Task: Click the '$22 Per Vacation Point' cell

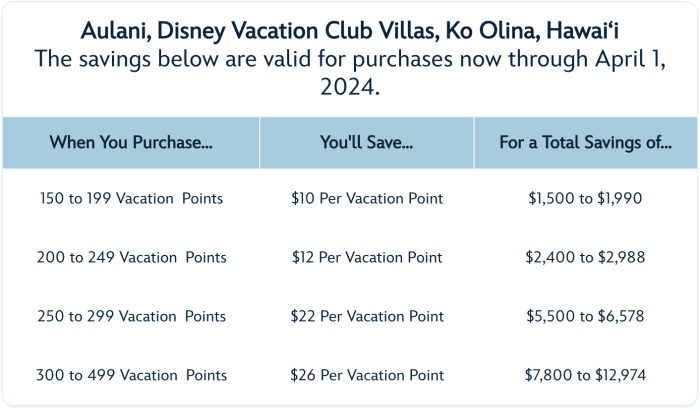Action: 367,316
